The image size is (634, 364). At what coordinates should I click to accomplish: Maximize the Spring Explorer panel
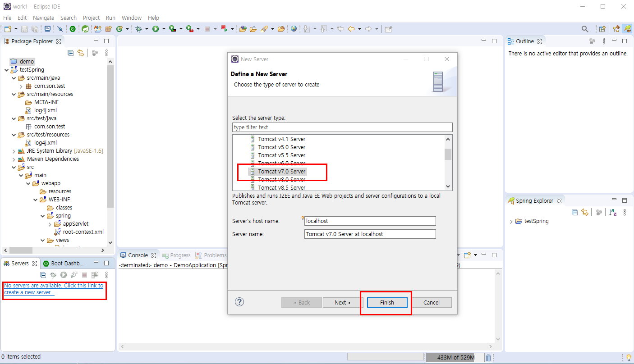(625, 200)
